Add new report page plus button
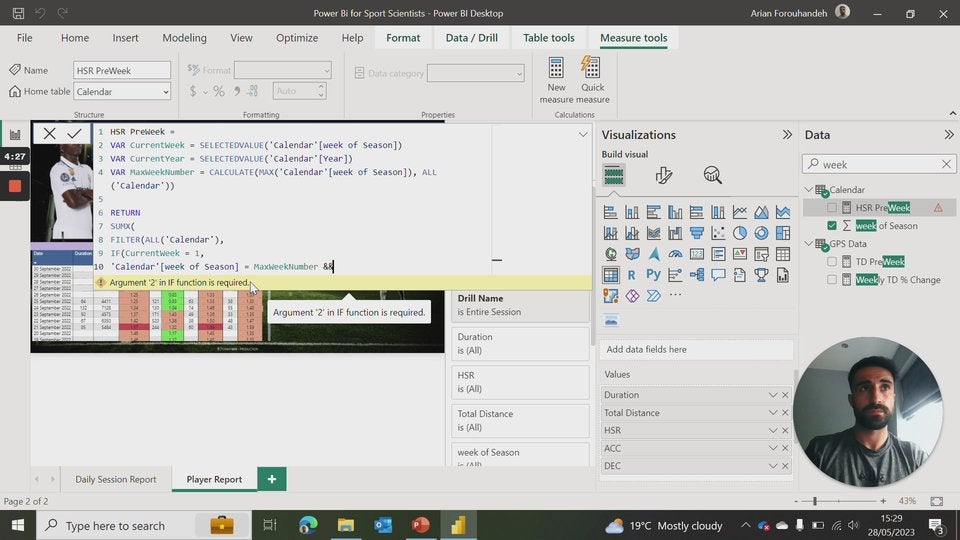 272,479
